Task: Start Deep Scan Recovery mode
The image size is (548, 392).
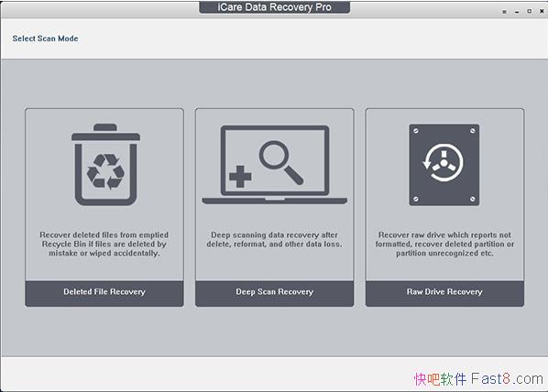Action: (x=274, y=292)
